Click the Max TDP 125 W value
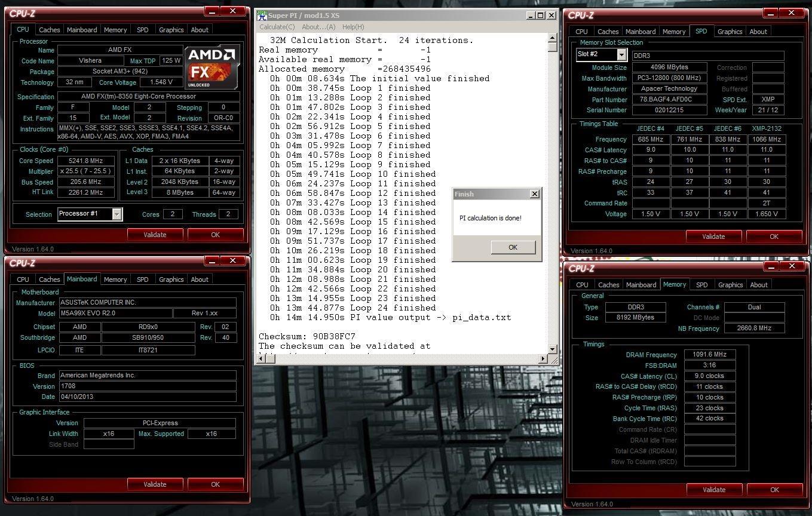Screen dimensions: 812x516 171,61
